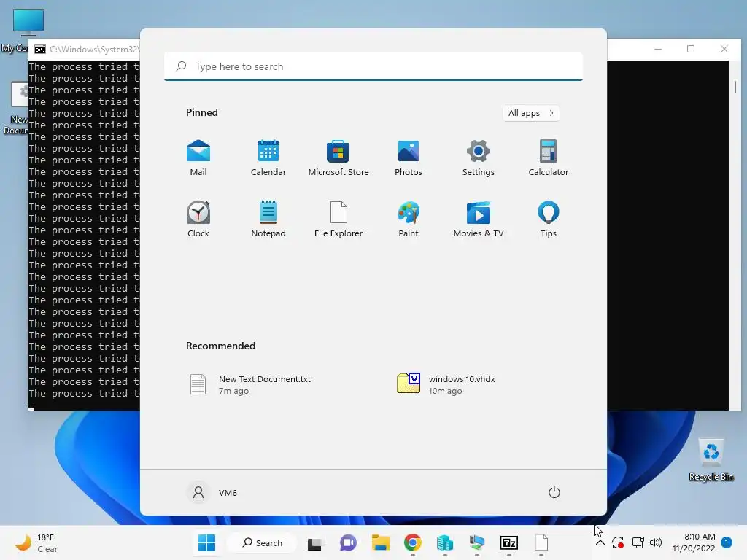Launch Notepad from pinned apps

268,219
